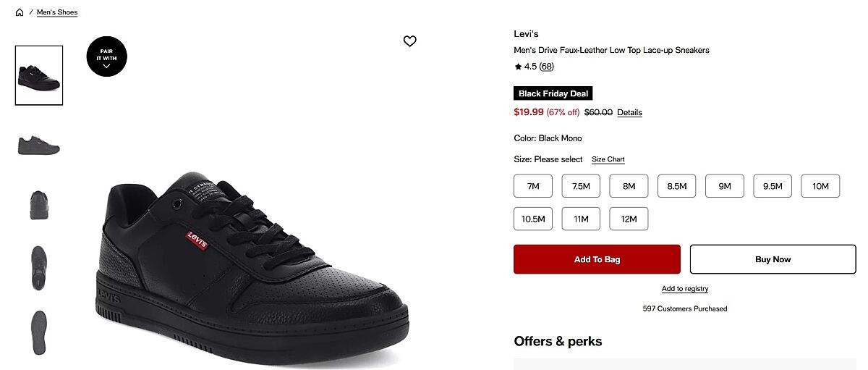Show the side-view sneaker thumbnail

39,145
